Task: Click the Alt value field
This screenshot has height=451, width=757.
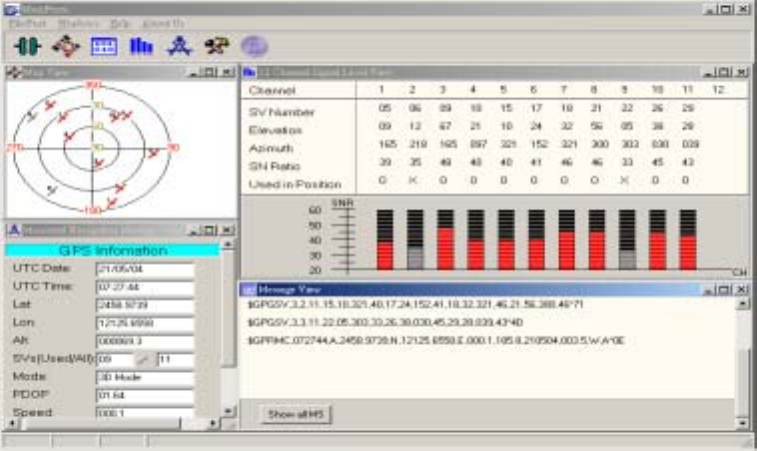Action: [145, 341]
